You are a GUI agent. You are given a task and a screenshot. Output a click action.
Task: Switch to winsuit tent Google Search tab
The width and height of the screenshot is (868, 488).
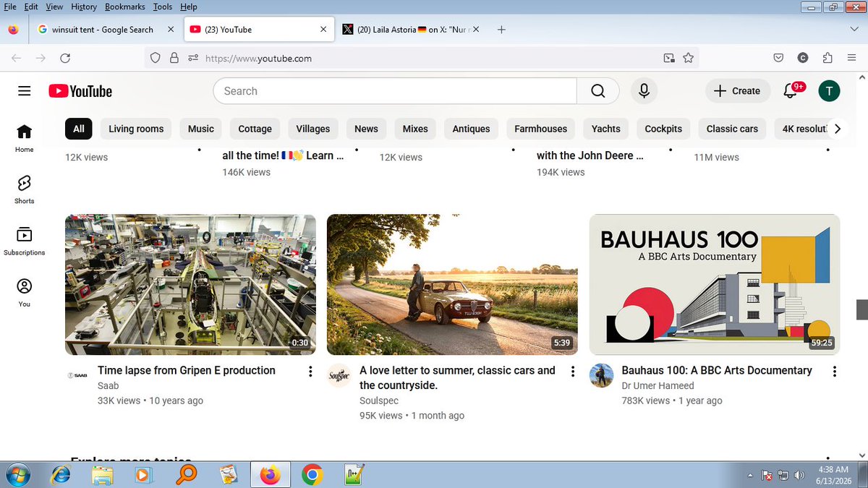pos(106,30)
